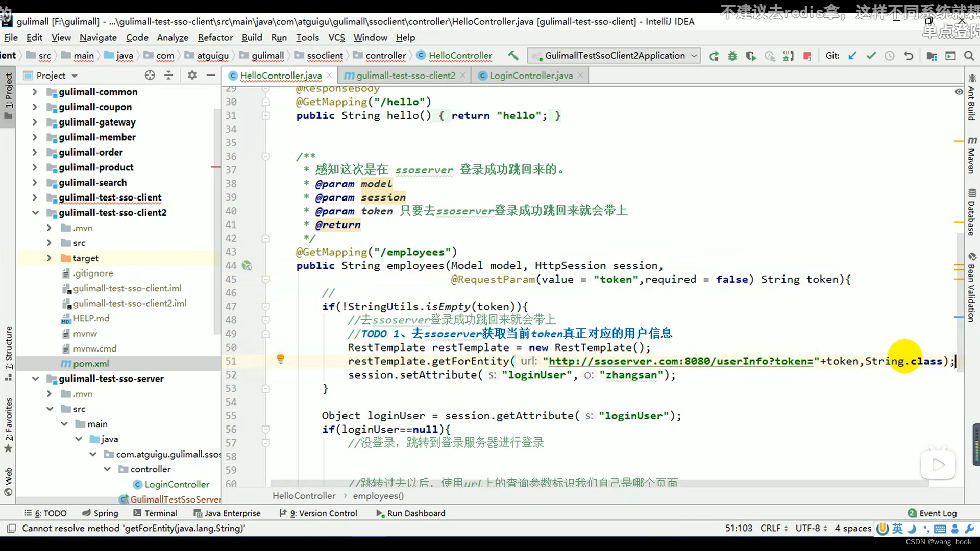Collapse the javadoc fold marker on line 36
This screenshot has height=551, width=980.
265,157
